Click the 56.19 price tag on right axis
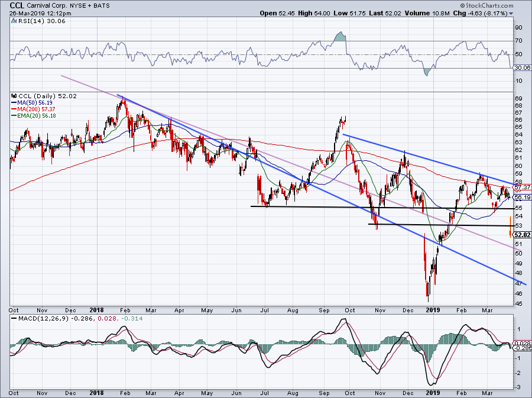The height and width of the screenshot is (398, 532). tap(522, 197)
